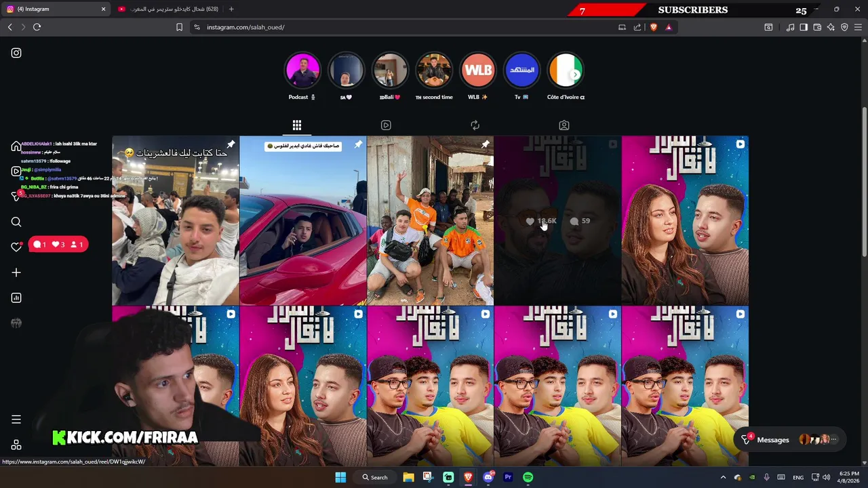The width and height of the screenshot is (868, 488).
Task: Switch to the YouTube browser tab
Action: click(167, 9)
